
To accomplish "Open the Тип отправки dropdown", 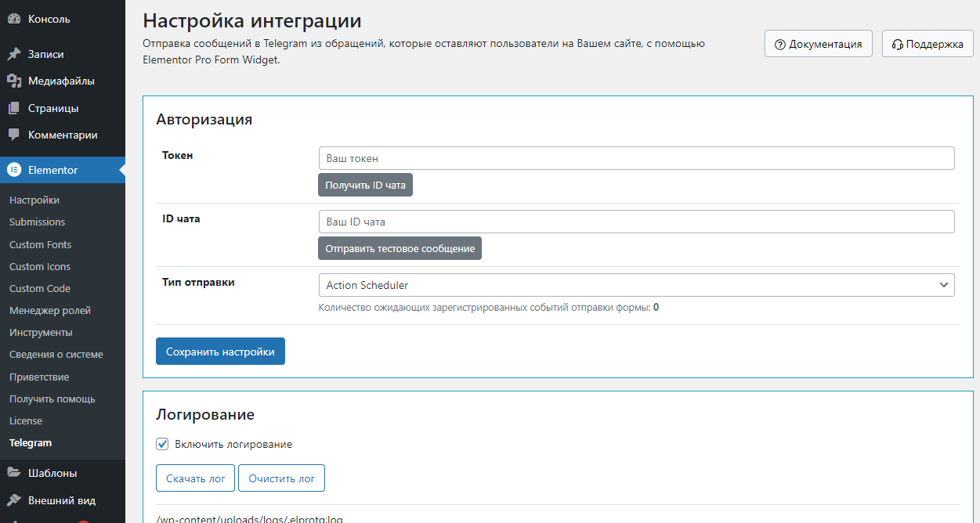I will point(636,285).
